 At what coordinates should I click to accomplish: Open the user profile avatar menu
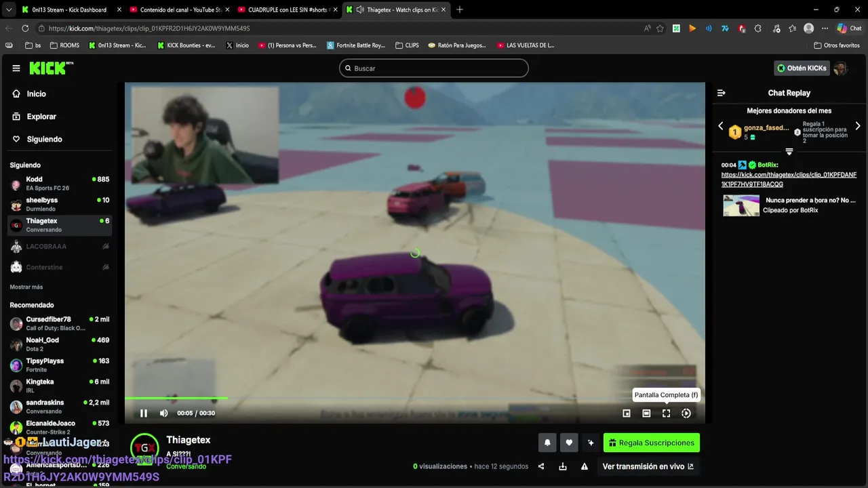point(840,68)
